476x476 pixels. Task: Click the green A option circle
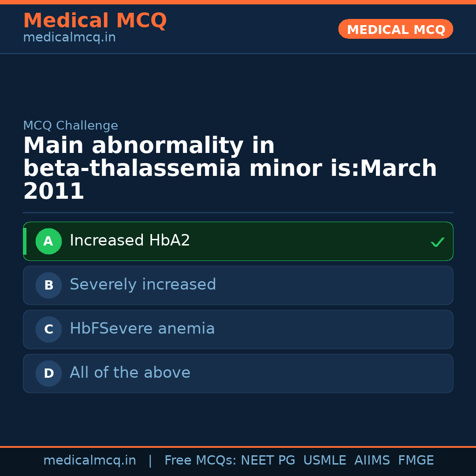tap(48, 241)
